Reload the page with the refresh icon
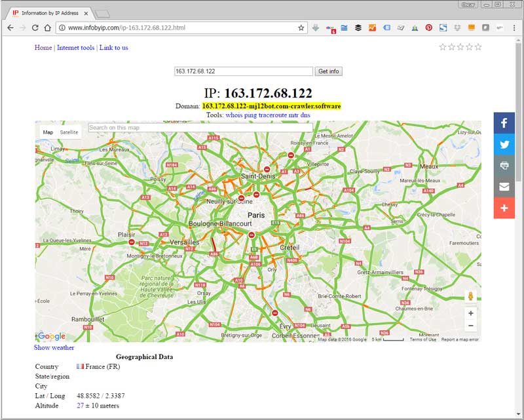Screen dimensions: 524x420 tap(35, 28)
